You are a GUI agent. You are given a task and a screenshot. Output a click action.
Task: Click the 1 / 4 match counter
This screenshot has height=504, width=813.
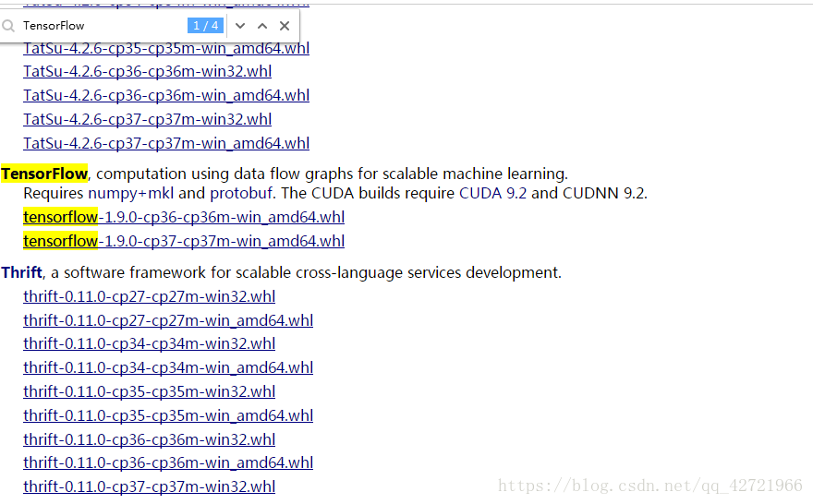pos(206,25)
